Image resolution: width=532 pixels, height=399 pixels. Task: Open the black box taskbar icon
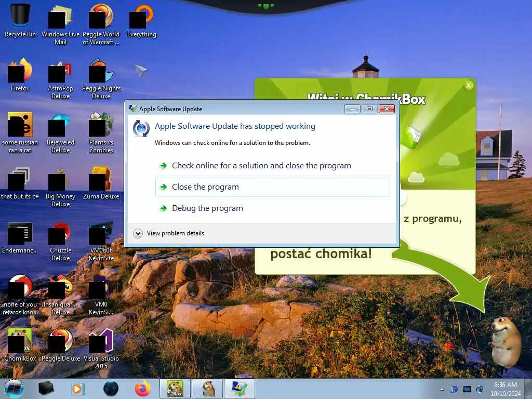(x=46, y=389)
